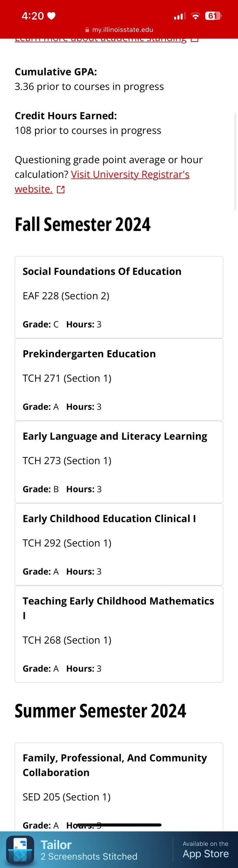Select Family, Professional, And Community Collaboration card
Image resolution: width=238 pixels, height=868 pixels.
pos(119,787)
